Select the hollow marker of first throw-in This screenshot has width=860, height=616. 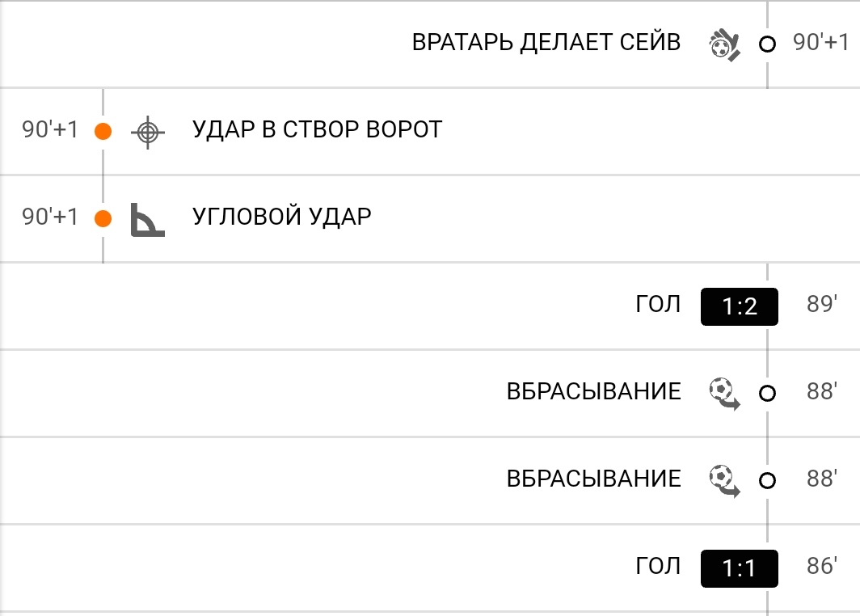point(767,394)
